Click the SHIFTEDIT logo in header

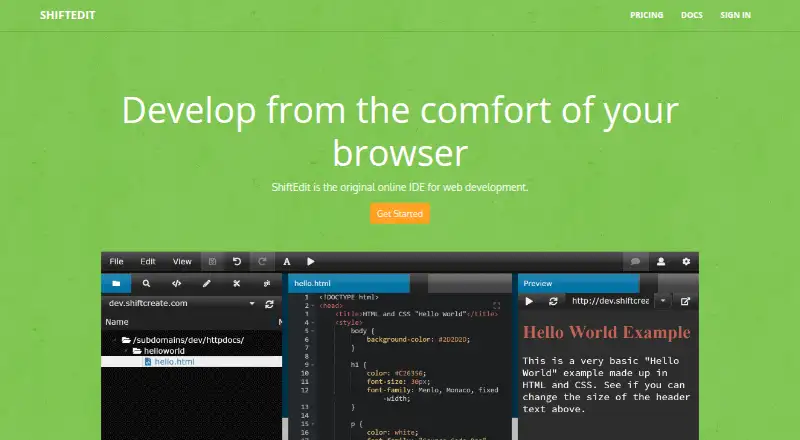click(68, 15)
